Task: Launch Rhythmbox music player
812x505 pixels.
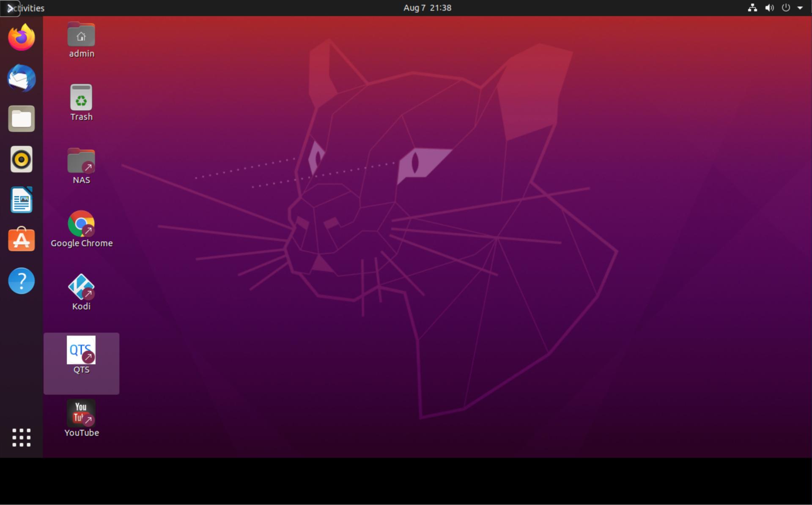Action: coord(21,159)
